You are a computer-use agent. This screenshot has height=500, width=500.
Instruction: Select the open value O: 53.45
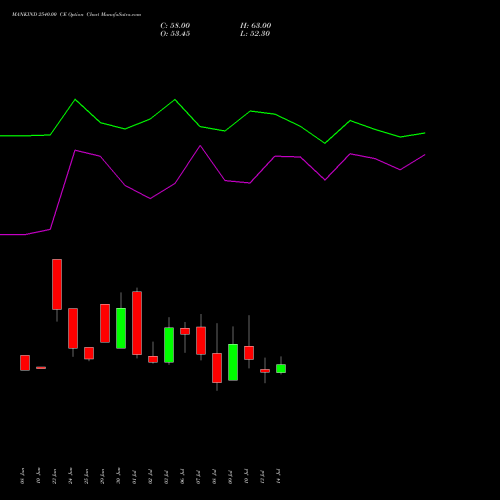(175, 34)
